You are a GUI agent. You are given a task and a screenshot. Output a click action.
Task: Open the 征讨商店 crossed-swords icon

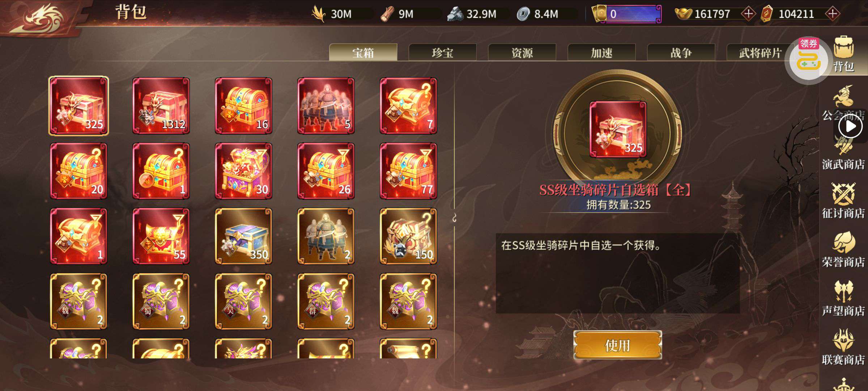[843, 201]
